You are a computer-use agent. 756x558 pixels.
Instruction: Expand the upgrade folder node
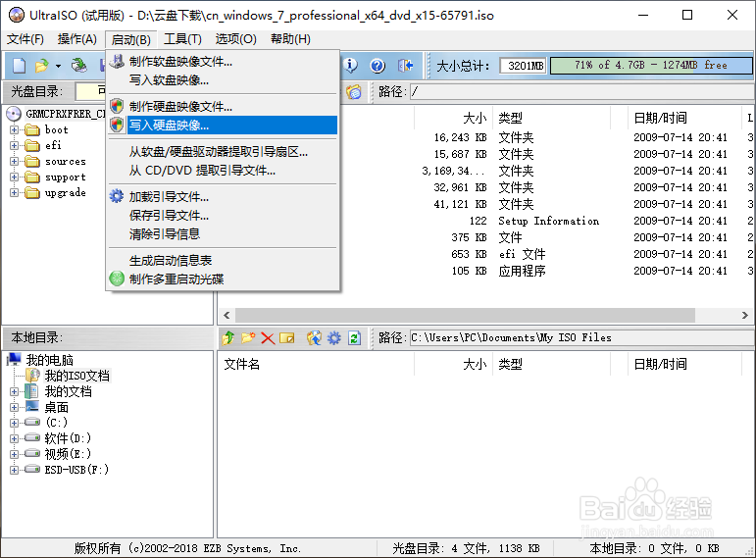tap(14, 192)
